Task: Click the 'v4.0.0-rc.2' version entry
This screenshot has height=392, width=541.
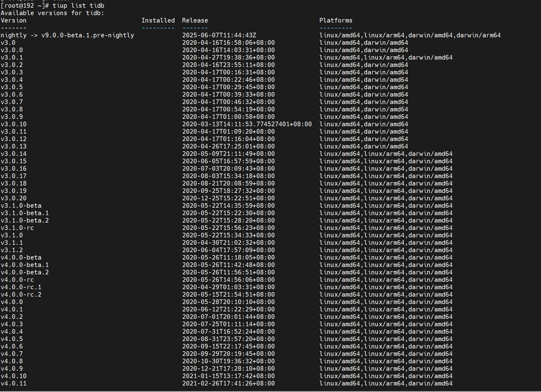Action: (21, 294)
